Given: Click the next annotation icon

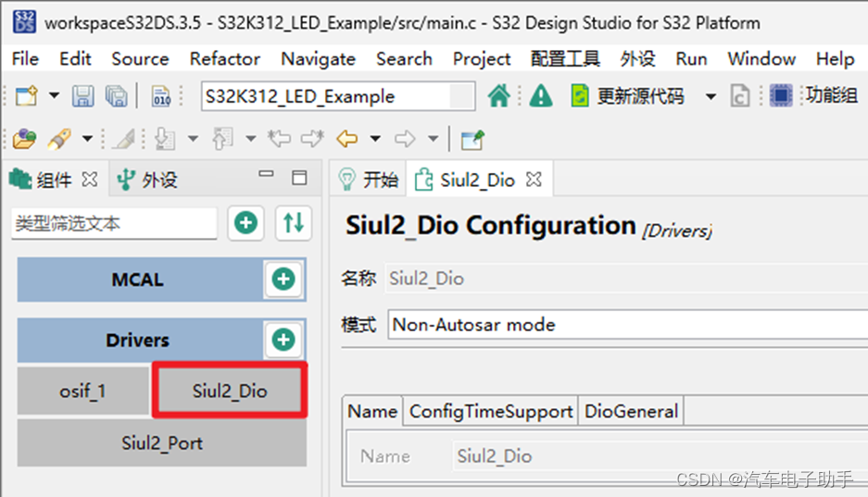Looking at the screenshot, I should point(165,139).
